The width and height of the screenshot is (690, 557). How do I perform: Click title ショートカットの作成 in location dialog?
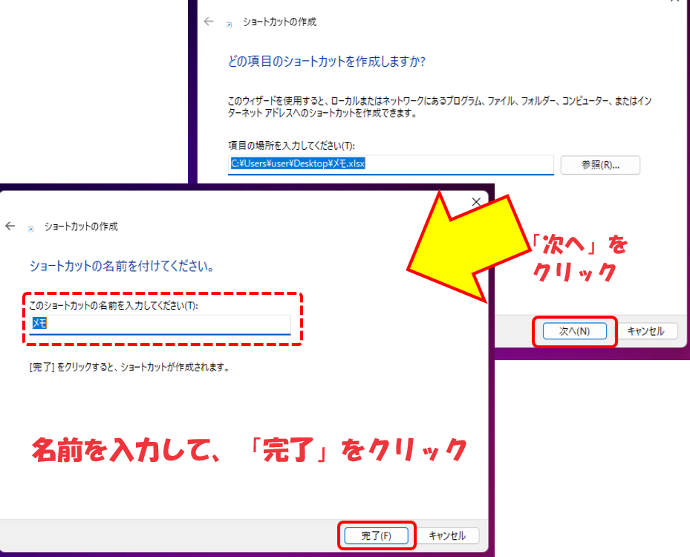click(279, 22)
